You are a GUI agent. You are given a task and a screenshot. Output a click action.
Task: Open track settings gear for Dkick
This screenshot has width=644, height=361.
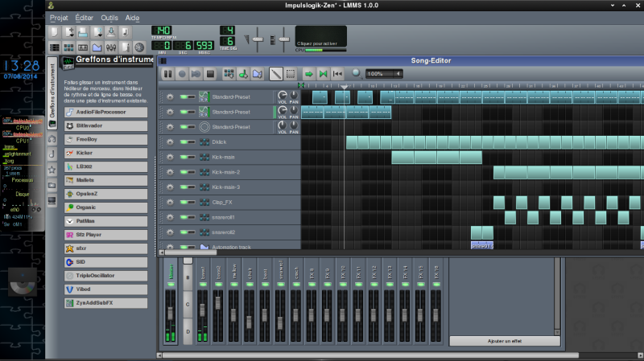170,142
